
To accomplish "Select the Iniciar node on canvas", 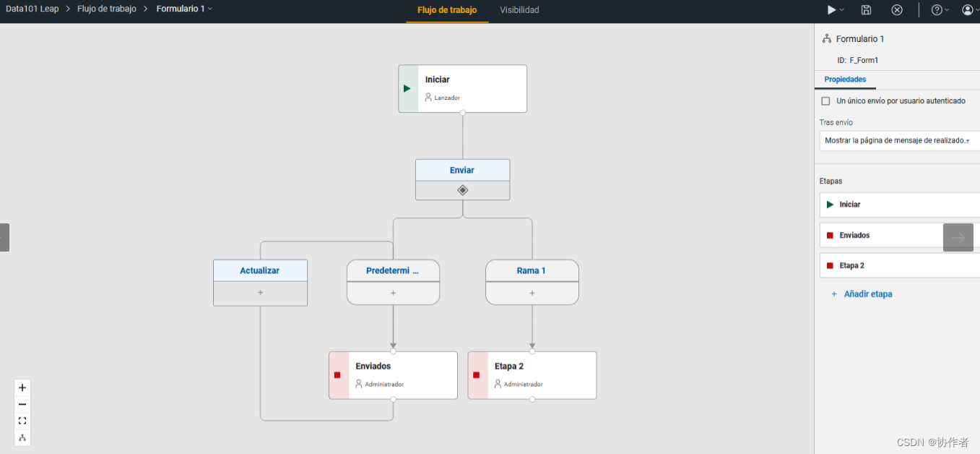I will coord(462,88).
